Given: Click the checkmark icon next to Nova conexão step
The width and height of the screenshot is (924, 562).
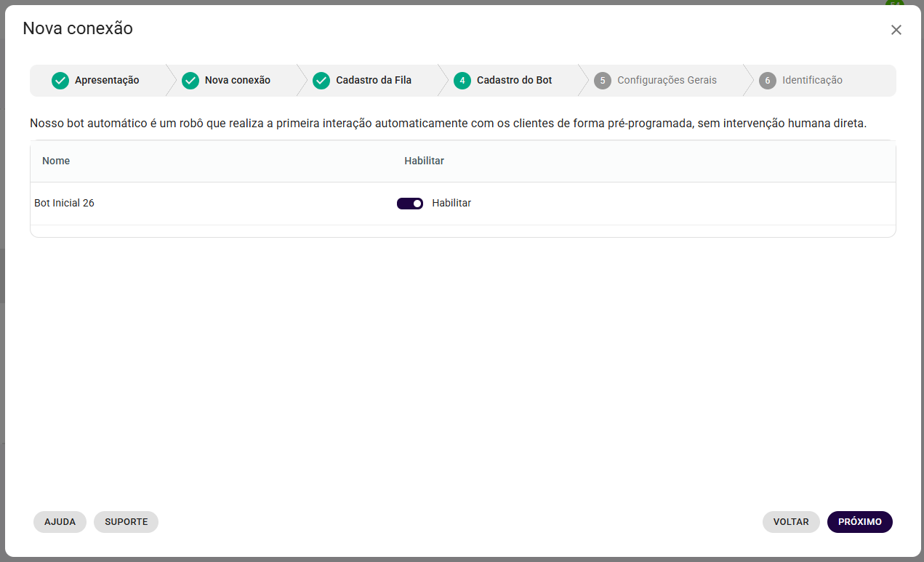Looking at the screenshot, I should 190,81.
